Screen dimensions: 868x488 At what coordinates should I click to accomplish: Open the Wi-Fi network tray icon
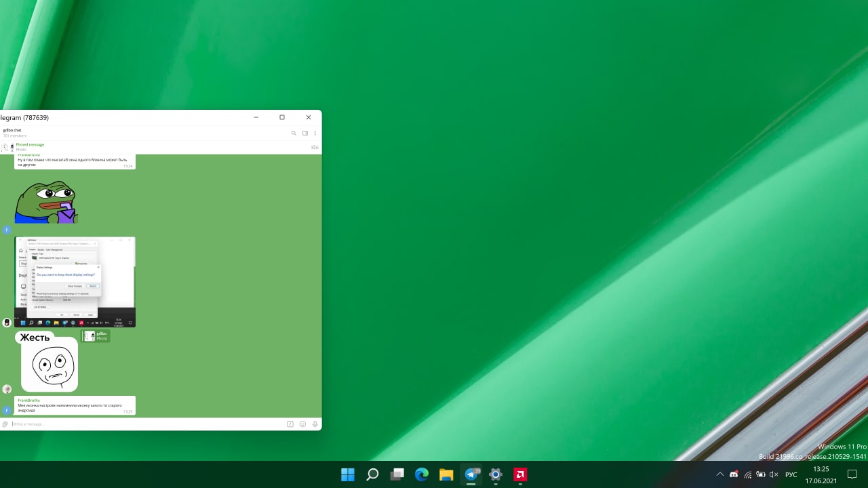click(x=747, y=474)
